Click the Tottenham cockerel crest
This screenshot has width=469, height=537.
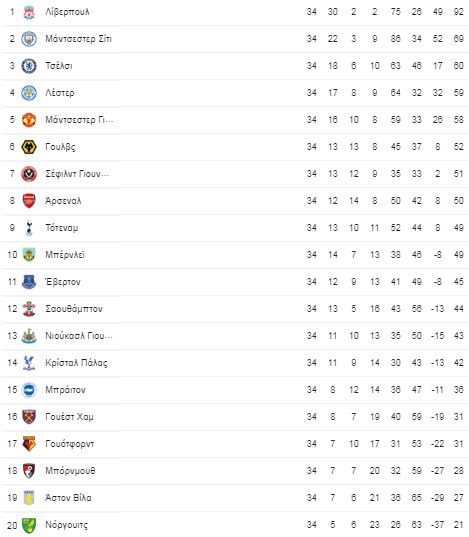(29, 228)
